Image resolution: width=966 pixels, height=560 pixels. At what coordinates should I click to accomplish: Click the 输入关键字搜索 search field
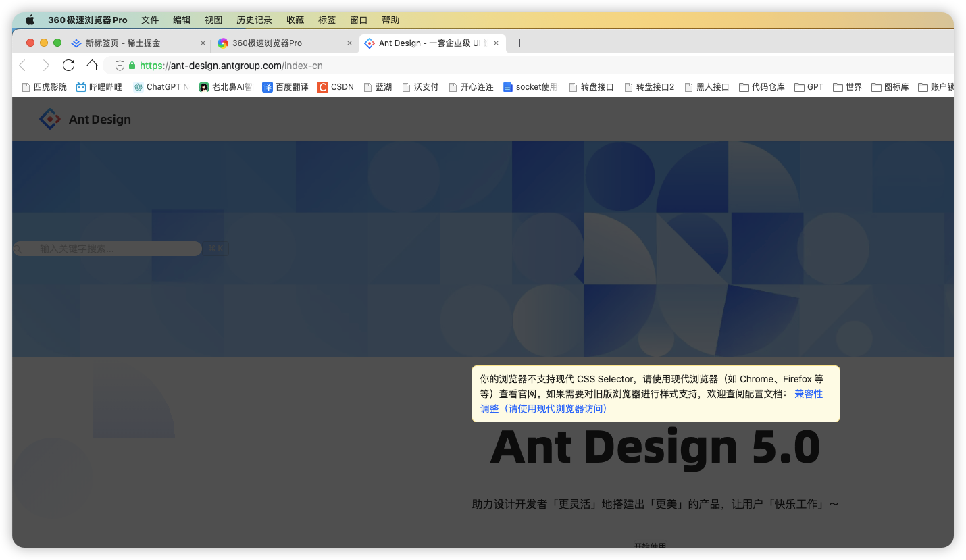pyautogui.click(x=108, y=249)
